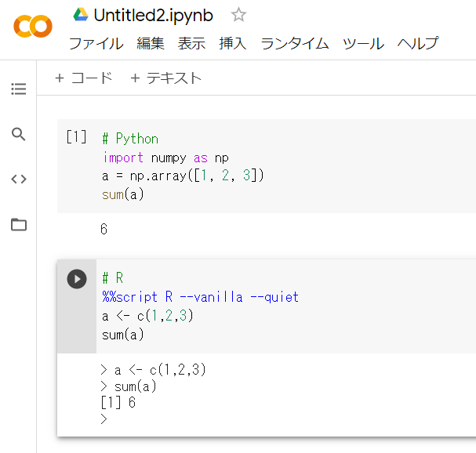The height and width of the screenshot is (453, 476).
Task: Open the search and replace panel
Action: (19, 134)
